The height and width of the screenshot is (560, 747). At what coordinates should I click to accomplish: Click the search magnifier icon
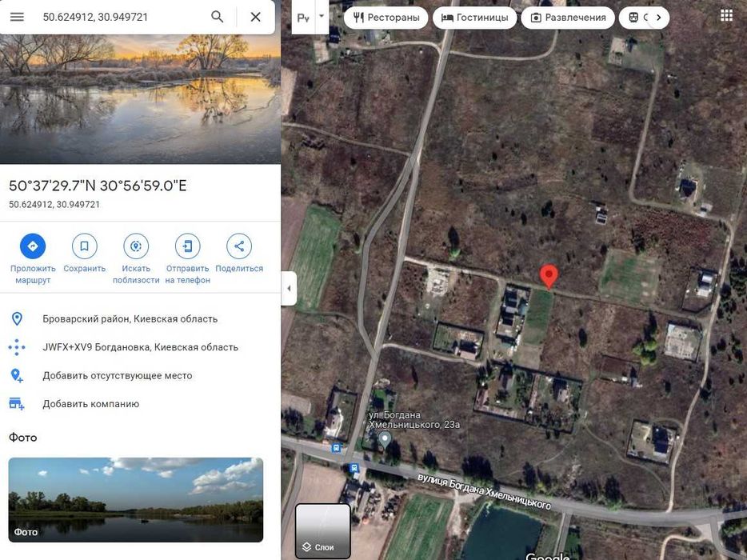tap(218, 17)
